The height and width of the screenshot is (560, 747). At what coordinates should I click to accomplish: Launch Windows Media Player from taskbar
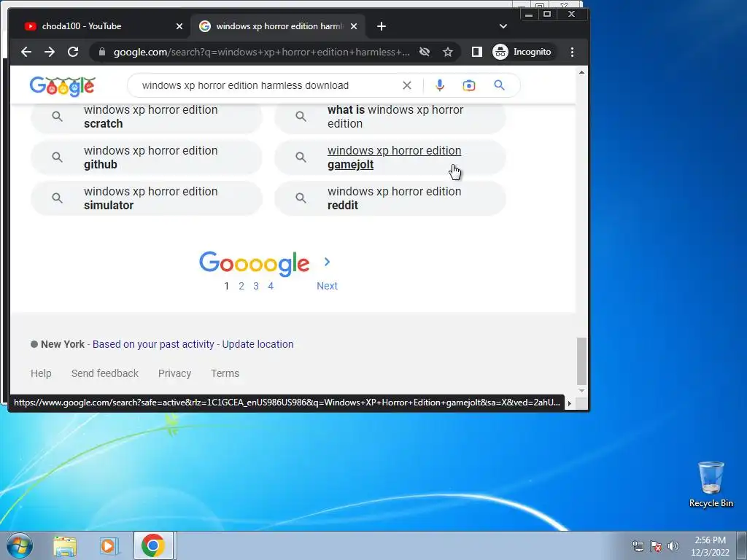click(x=109, y=546)
